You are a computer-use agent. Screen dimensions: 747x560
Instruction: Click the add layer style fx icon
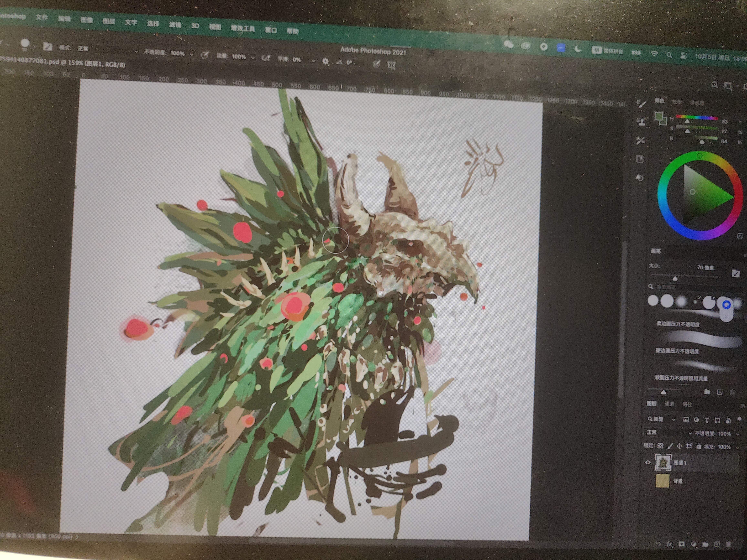(x=669, y=544)
